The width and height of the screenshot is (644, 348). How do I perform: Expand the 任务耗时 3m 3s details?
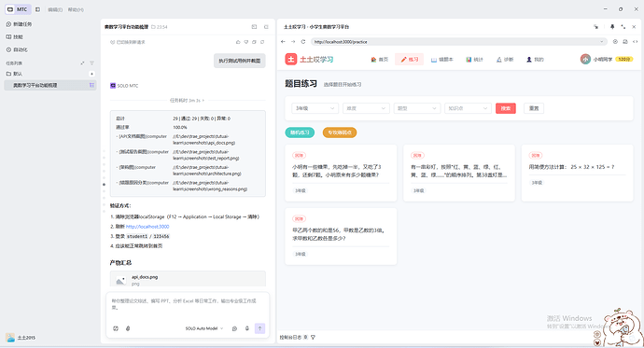pyautogui.click(x=187, y=100)
